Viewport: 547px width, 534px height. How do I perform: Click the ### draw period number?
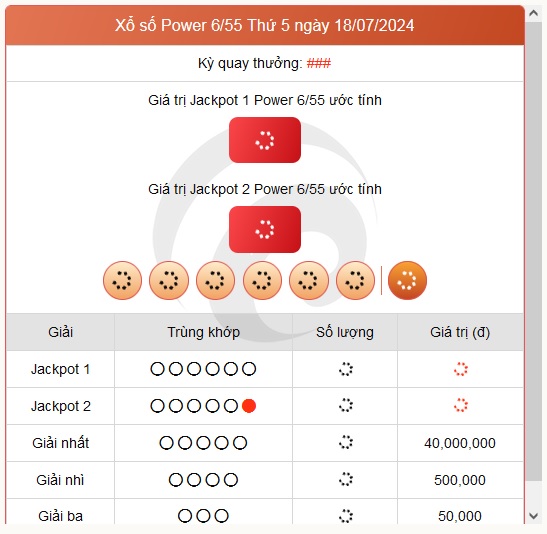pos(319,63)
